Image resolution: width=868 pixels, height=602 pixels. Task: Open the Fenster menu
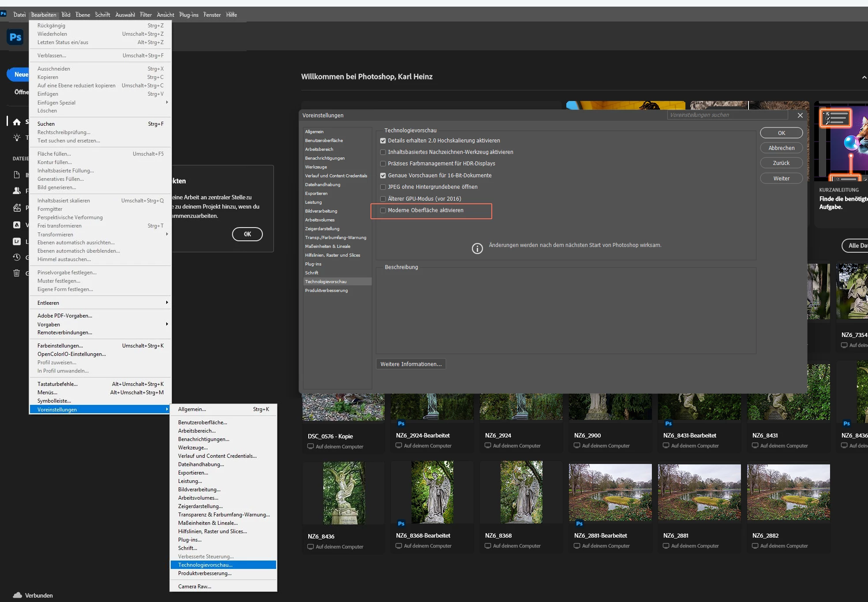[x=212, y=15]
